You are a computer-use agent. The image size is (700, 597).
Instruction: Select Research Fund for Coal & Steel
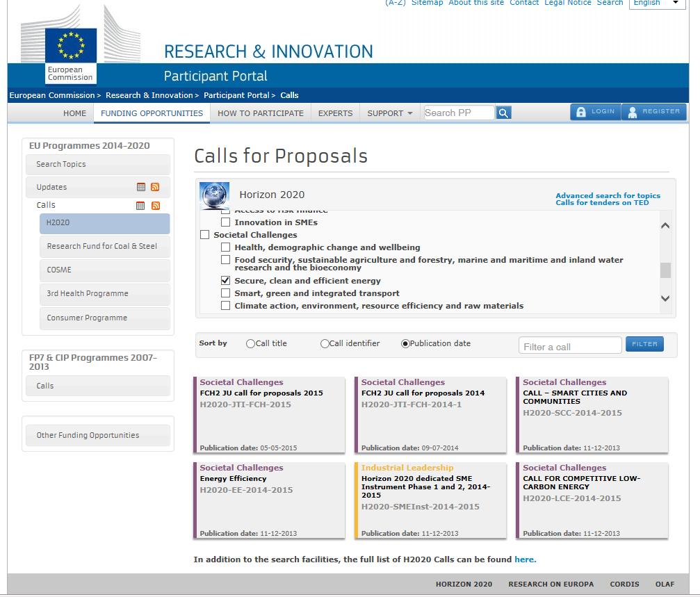click(x=105, y=246)
